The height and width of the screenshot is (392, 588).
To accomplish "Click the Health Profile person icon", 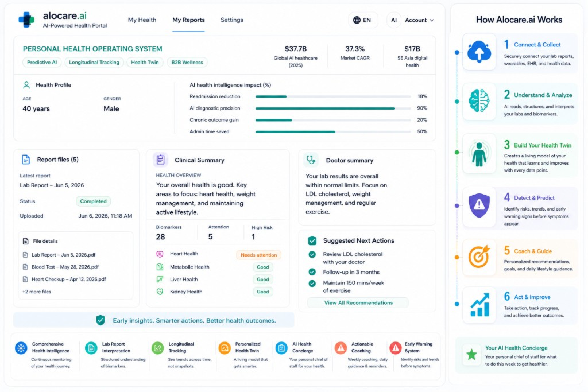I will click(26, 85).
